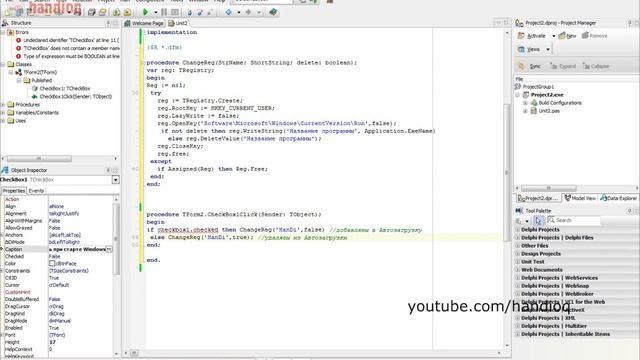Viewport: 640px width, 360px height.
Task: Expand the Unit Test palette category
Action: pos(518,262)
